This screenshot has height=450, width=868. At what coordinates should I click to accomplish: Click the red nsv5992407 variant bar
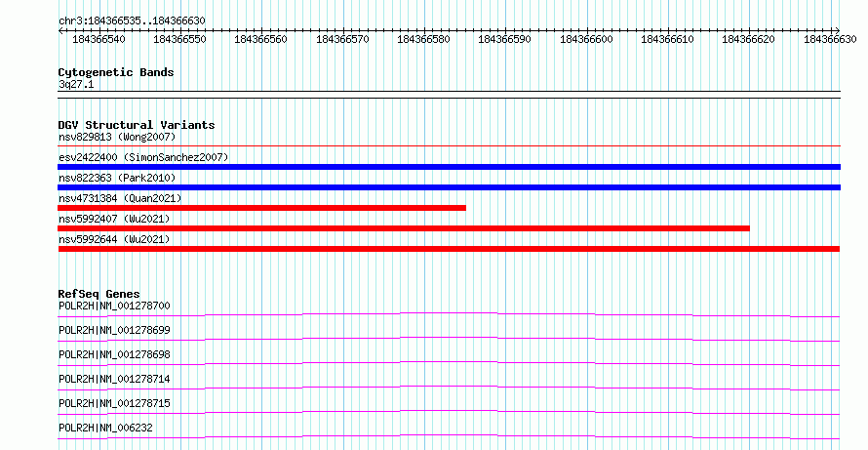tap(404, 228)
